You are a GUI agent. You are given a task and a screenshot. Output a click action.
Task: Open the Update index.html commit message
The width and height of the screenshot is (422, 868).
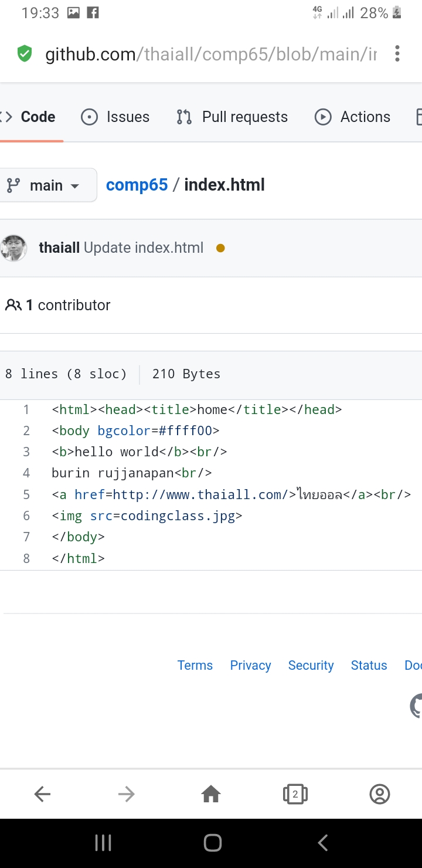point(144,247)
